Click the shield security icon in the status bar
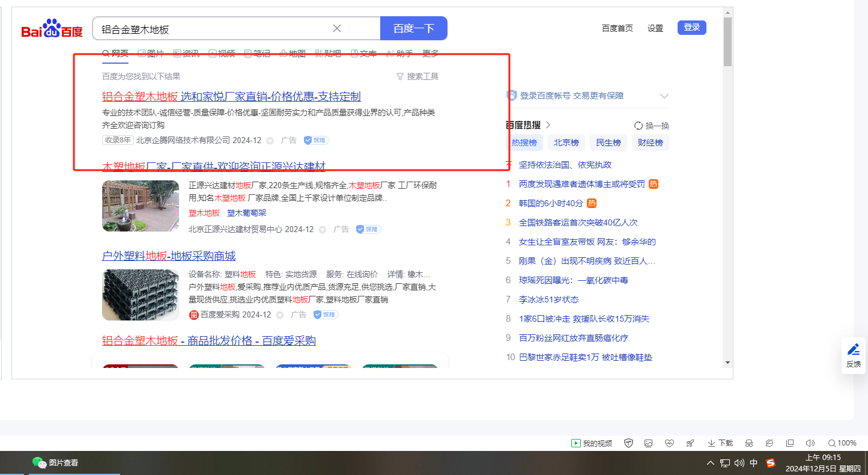Image resolution: width=868 pixels, height=475 pixels. 629,443
